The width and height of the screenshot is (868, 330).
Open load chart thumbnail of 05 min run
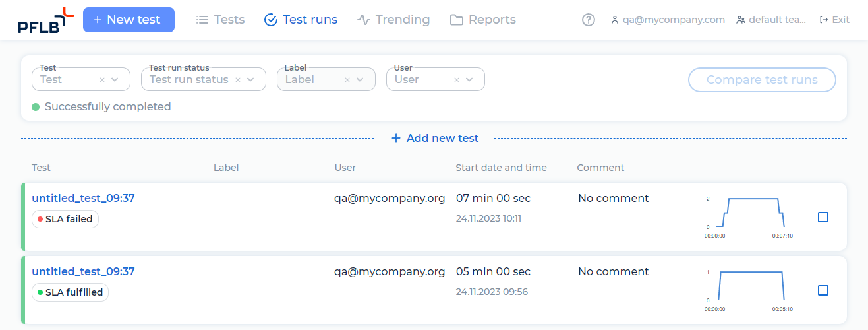(x=749, y=290)
